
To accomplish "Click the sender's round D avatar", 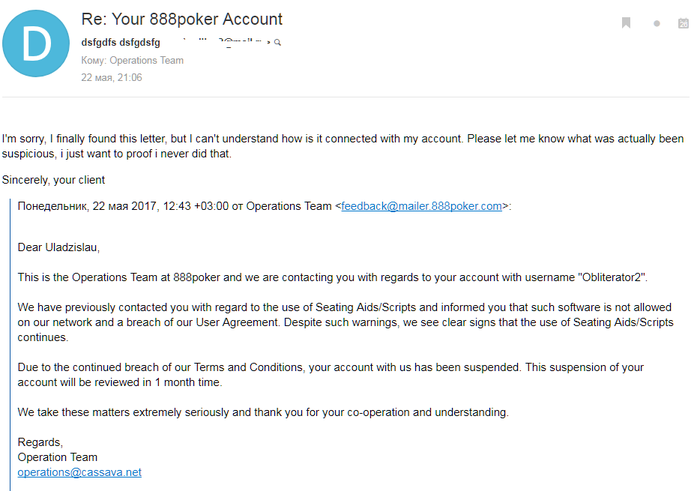I will 36,44.
